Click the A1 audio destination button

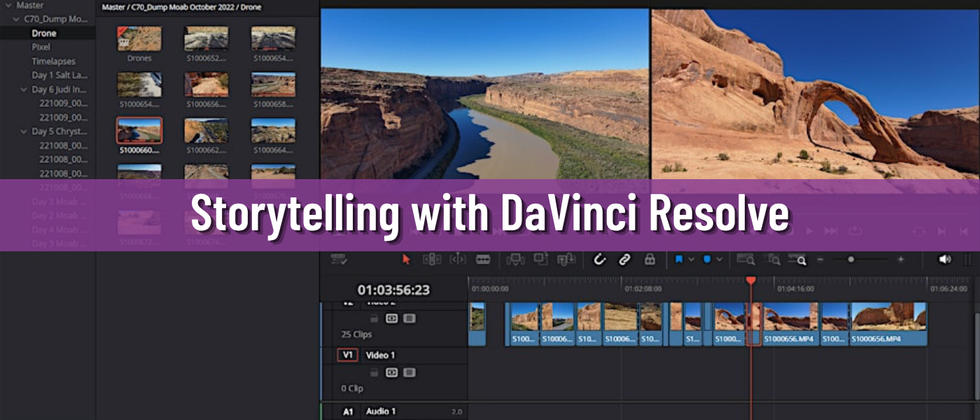click(x=348, y=412)
